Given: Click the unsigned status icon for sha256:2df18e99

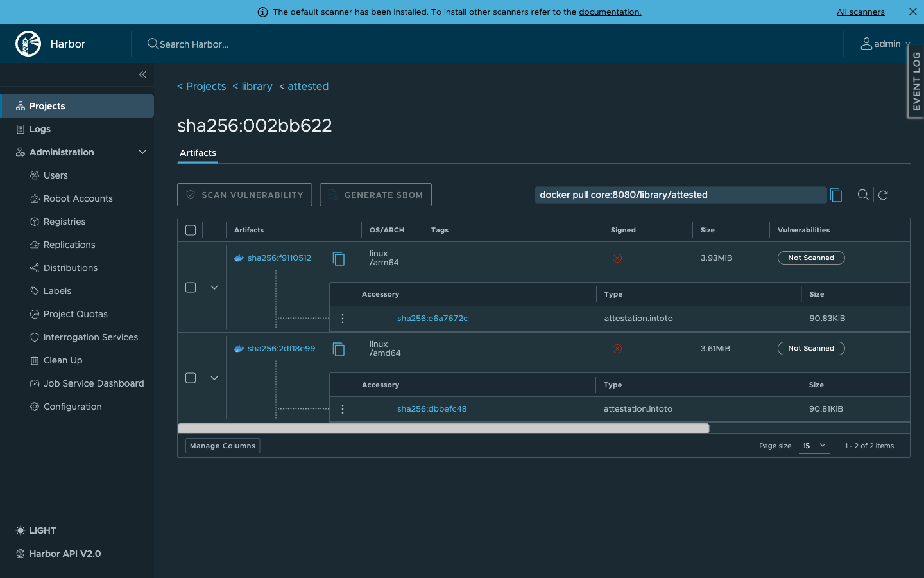Looking at the screenshot, I should (617, 349).
